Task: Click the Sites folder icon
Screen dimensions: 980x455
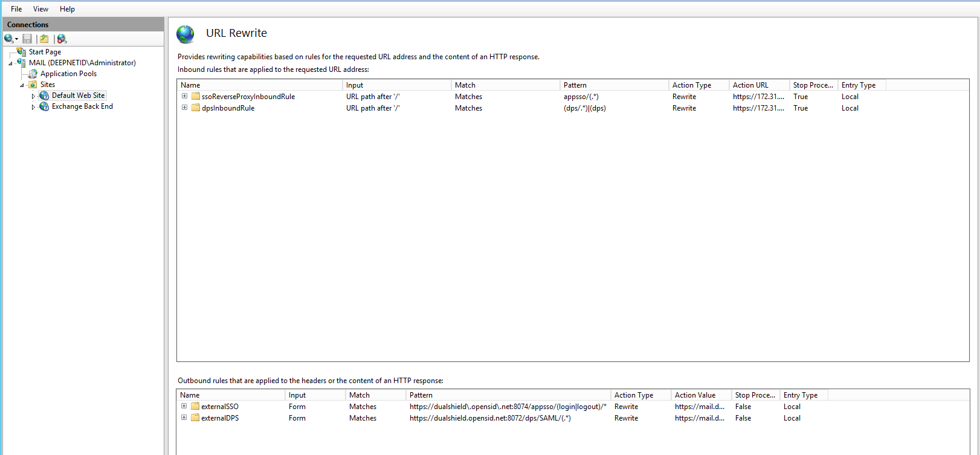Action: pos(33,85)
